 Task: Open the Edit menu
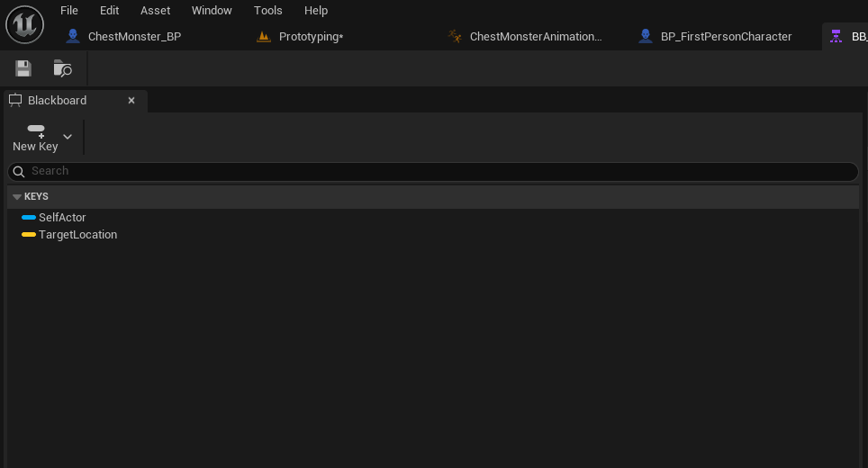click(x=109, y=11)
